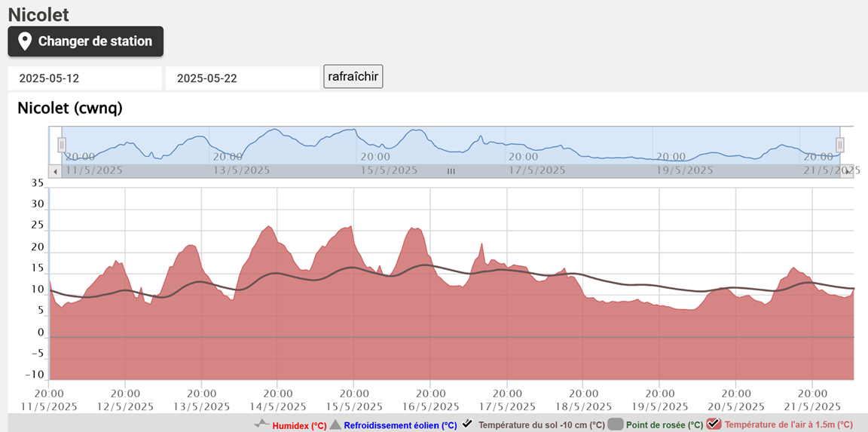Toggle Température du sol -10 cm checkmark
The height and width of the screenshot is (432, 868).
467,424
